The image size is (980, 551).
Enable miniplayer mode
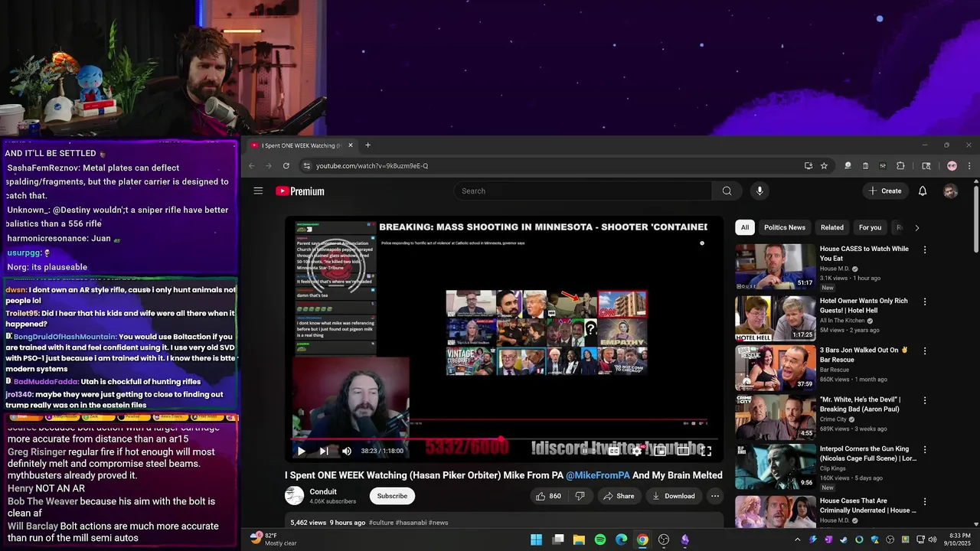[660, 452]
